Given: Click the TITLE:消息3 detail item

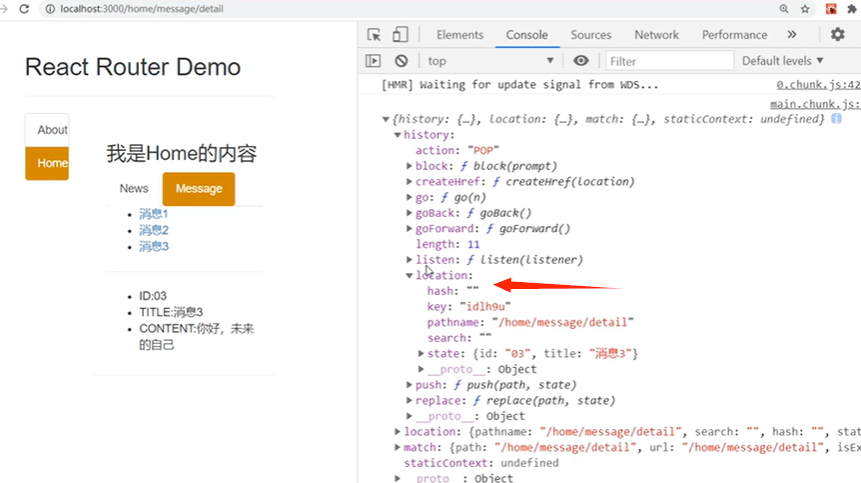Looking at the screenshot, I should [171, 312].
